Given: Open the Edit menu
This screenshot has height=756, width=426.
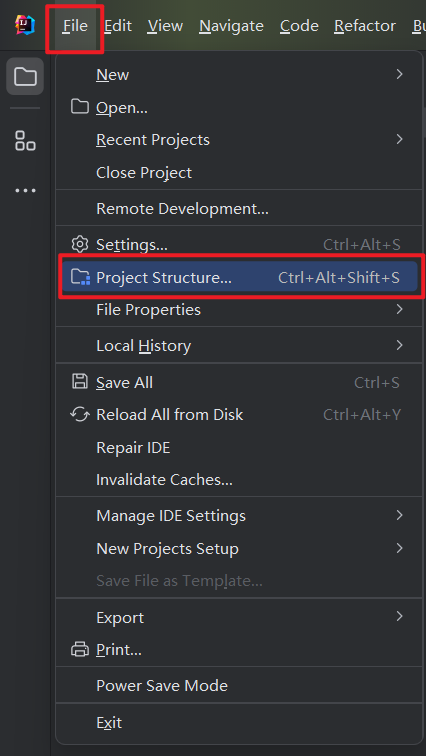Looking at the screenshot, I should (118, 26).
